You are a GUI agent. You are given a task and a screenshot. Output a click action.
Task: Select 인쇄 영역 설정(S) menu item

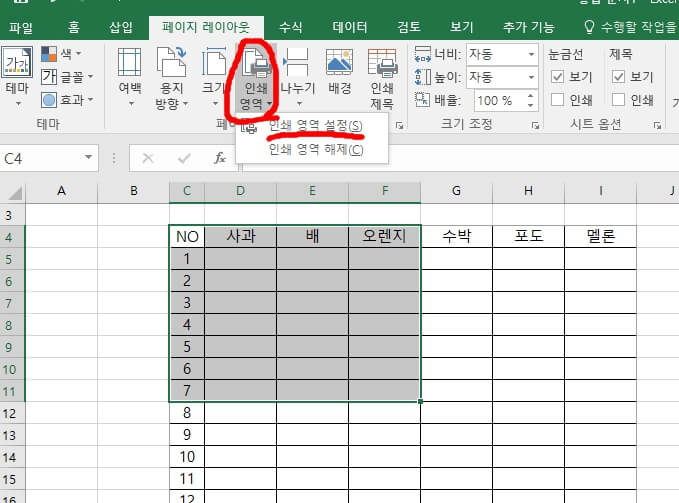[312, 126]
